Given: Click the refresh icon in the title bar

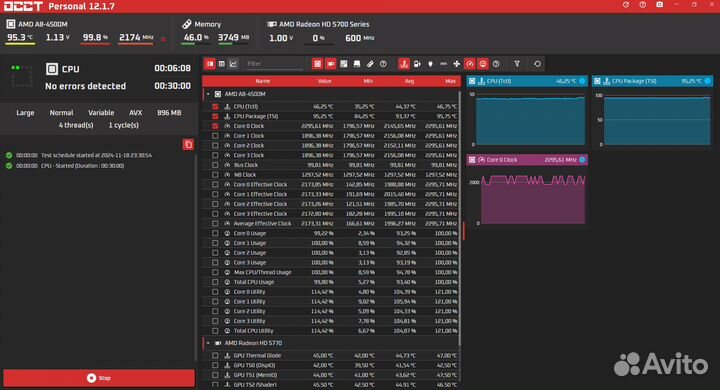Looking at the screenshot, I should coord(625,5).
